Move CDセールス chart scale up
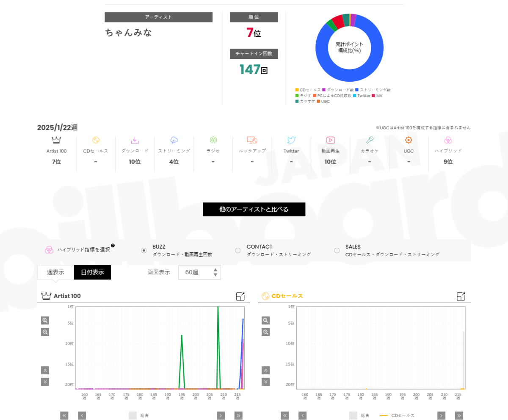 coord(266,370)
